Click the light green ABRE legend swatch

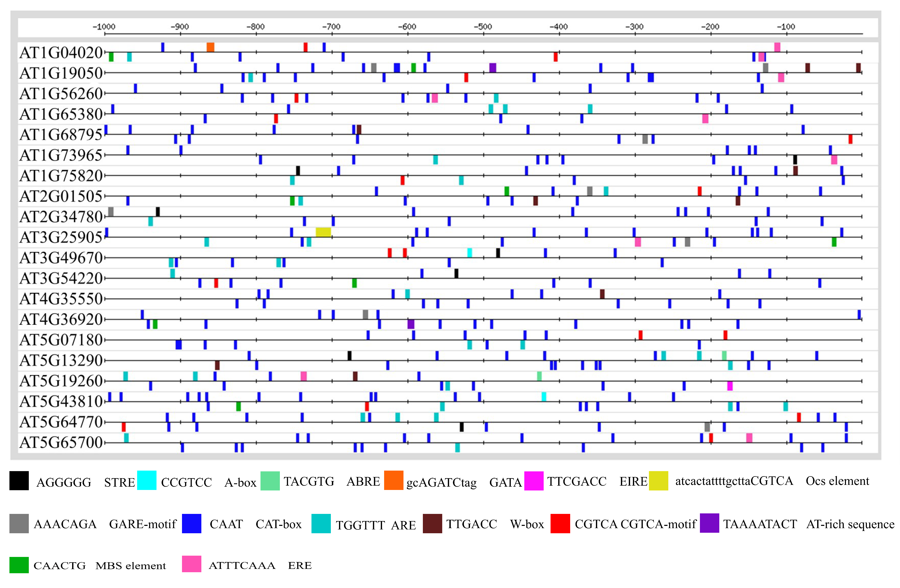coord(270,481)
